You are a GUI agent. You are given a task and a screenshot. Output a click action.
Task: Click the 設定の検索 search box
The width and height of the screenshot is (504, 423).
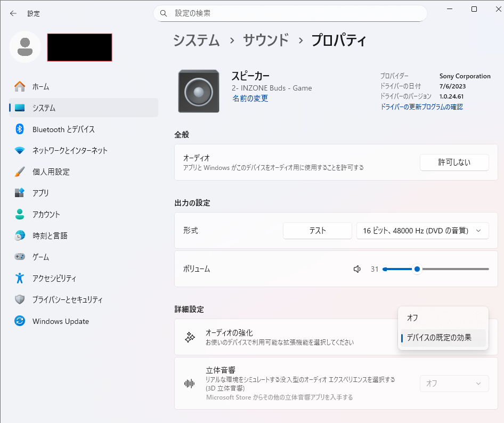290,13
